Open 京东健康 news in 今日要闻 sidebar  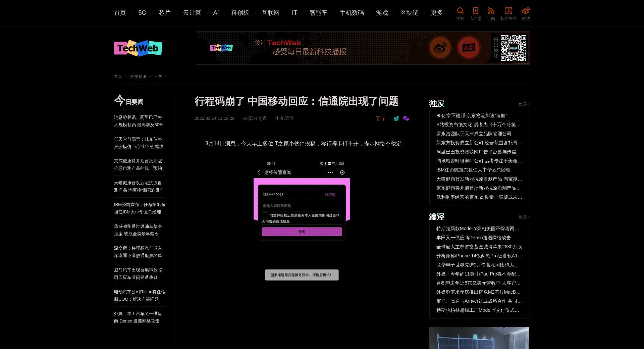pos(138,165)
